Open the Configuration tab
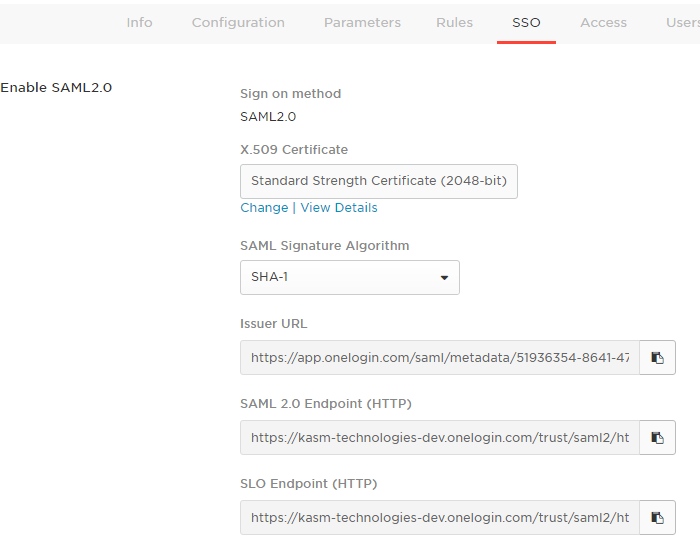Viewport: 700px width, 554px height. point(238,22)
